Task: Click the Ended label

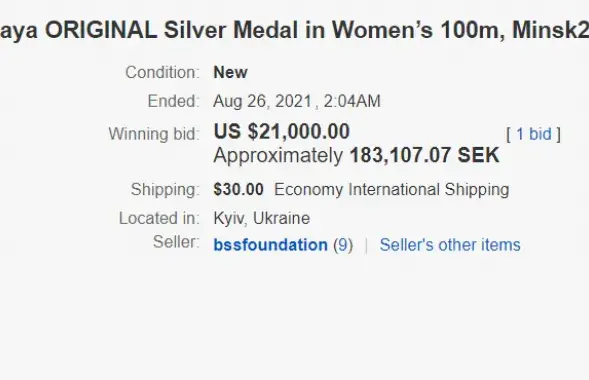Action: click(174, 101)
